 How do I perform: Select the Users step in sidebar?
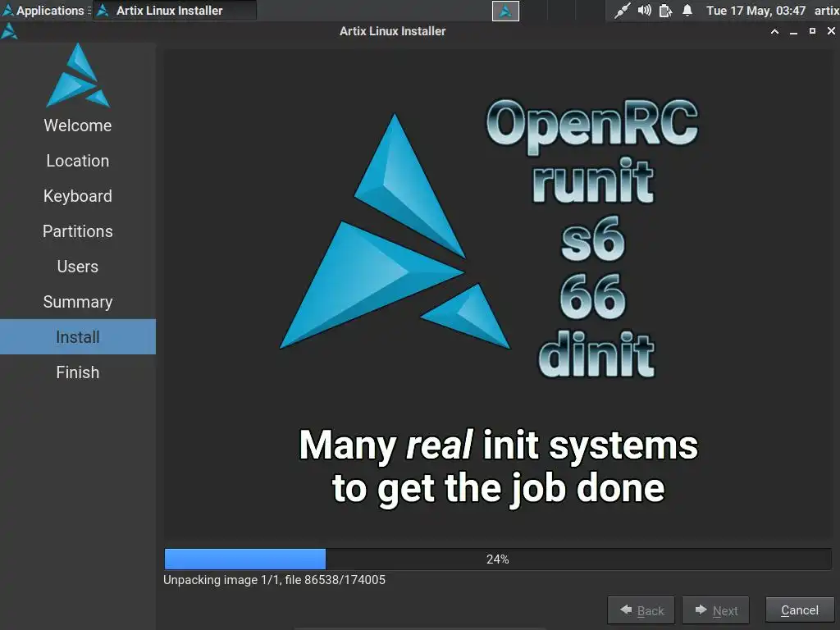[x=78, y=267]
